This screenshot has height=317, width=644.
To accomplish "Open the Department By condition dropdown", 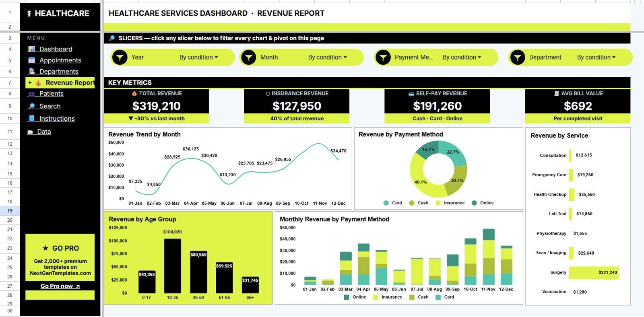I will tap(596, 58).
